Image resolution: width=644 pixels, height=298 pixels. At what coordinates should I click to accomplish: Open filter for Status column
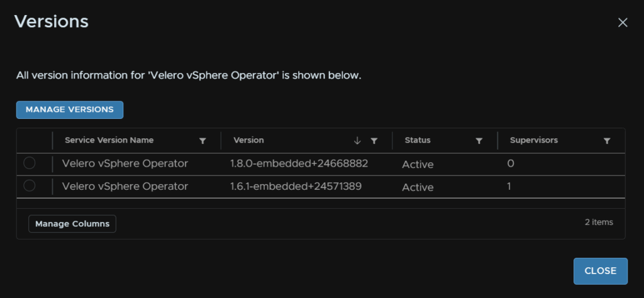coord(479,141)
